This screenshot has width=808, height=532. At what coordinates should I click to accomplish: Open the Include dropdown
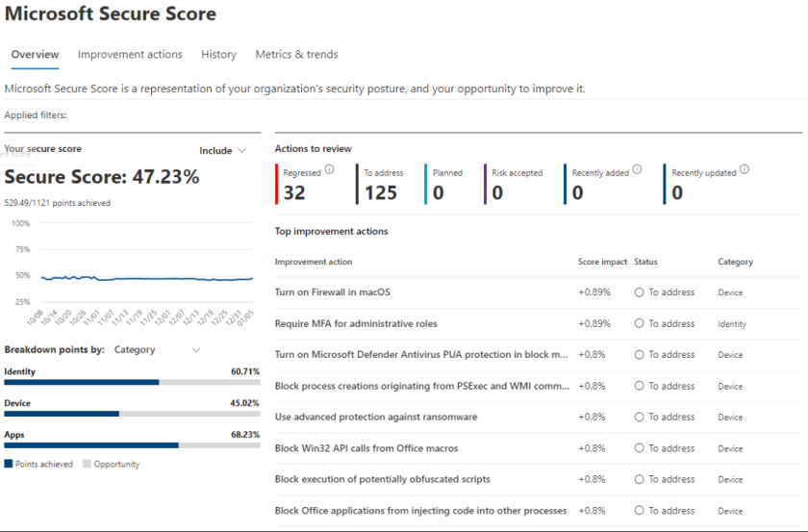click(223, 150)
